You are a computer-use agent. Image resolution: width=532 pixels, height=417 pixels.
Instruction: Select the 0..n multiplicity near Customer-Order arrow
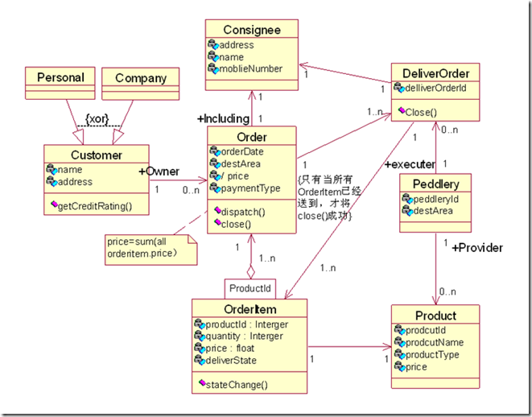[x=191, y=190]
